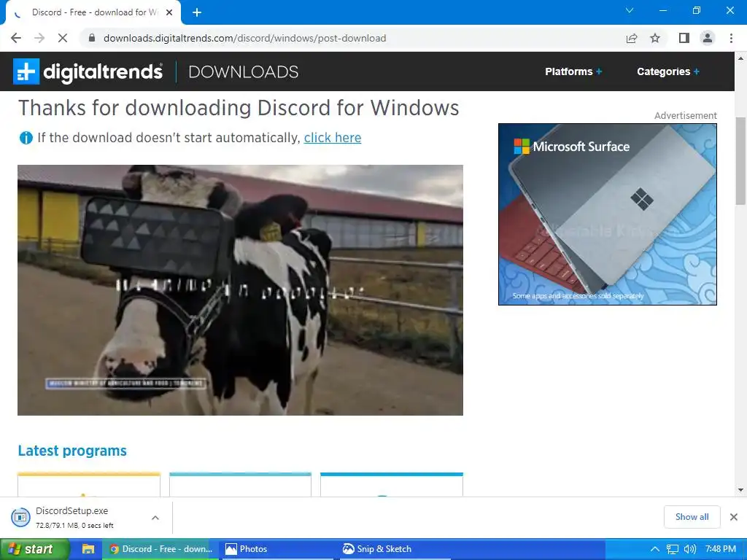Click the scrollbar down arrow

coord(740,489)
